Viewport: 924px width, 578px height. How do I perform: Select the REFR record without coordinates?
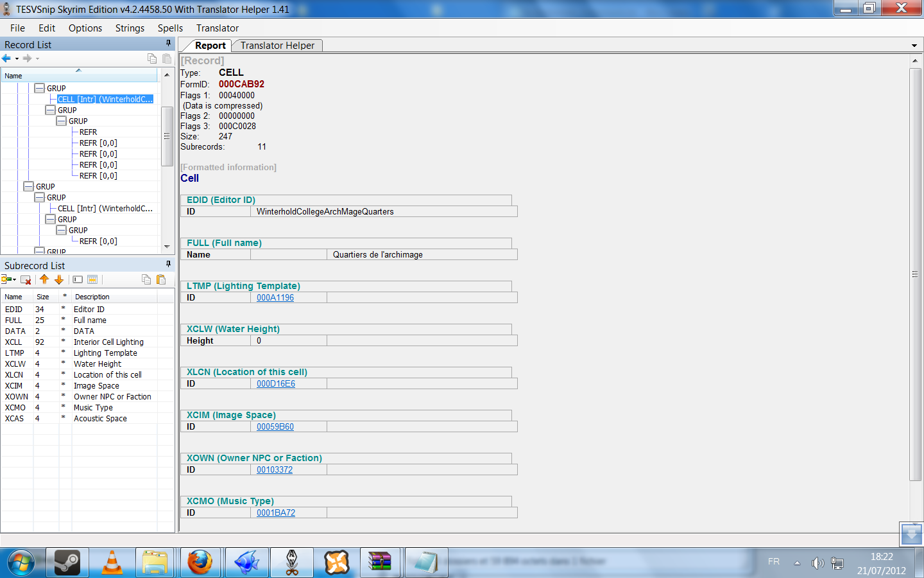point(89,132)
